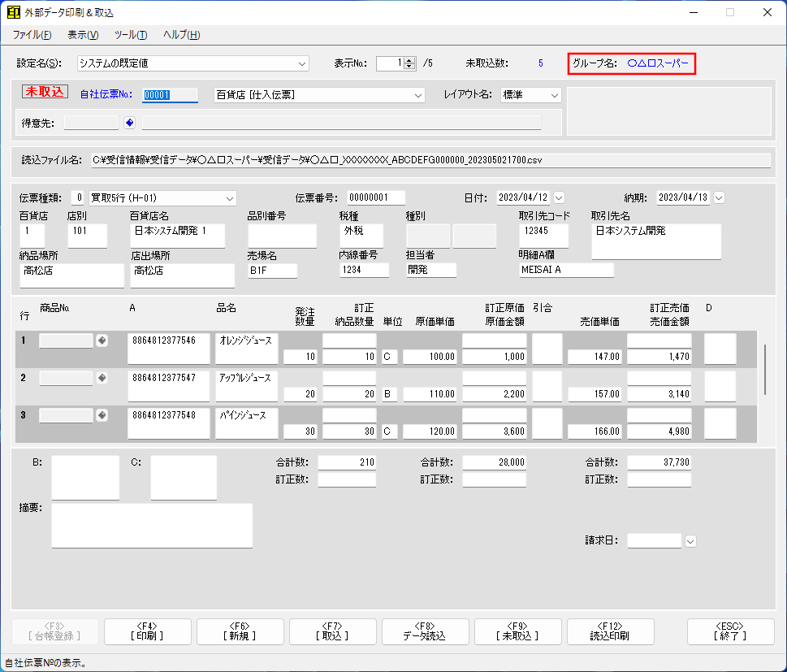Click the product lookup icon in row 2
The image size is (787, 672).
(102, 378)
